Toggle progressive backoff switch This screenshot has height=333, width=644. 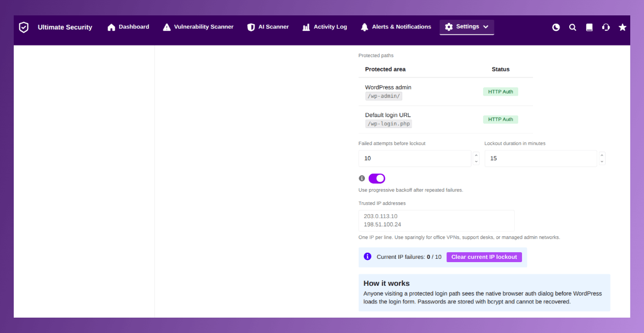[376, 178]
